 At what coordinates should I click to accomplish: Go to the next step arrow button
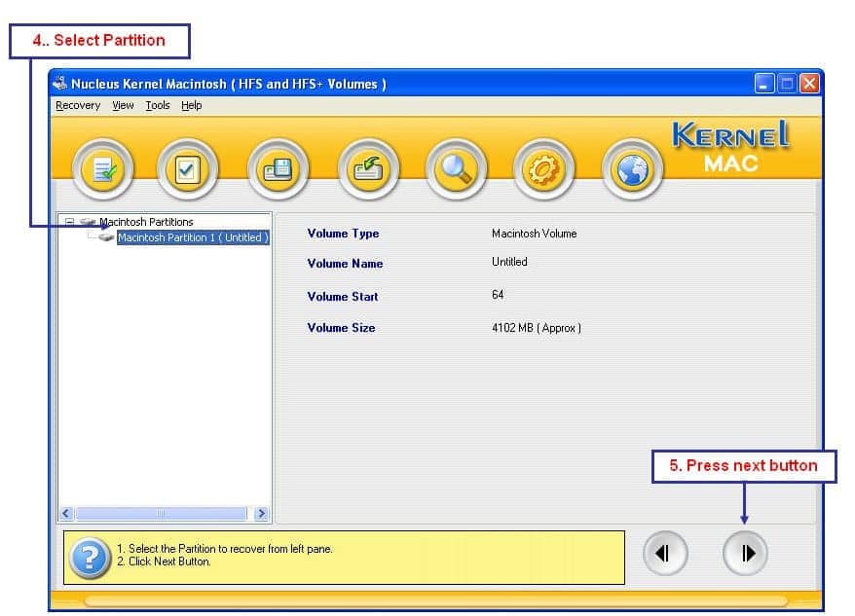[x=745, y=554]
